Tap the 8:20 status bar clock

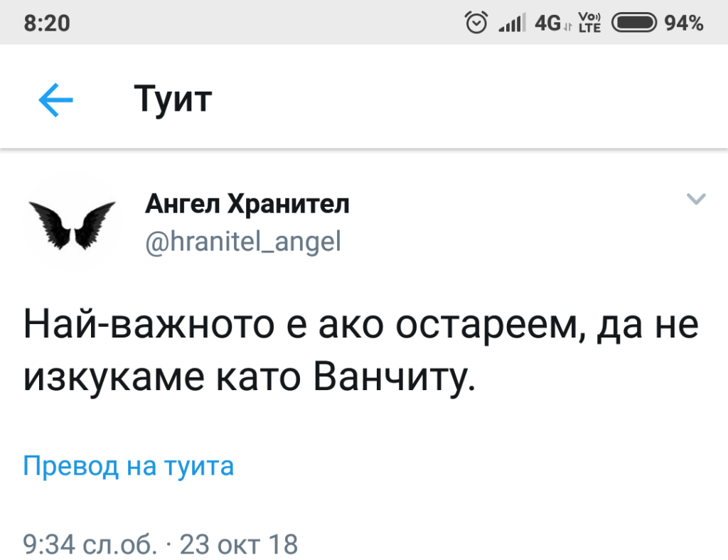(47, 23)
